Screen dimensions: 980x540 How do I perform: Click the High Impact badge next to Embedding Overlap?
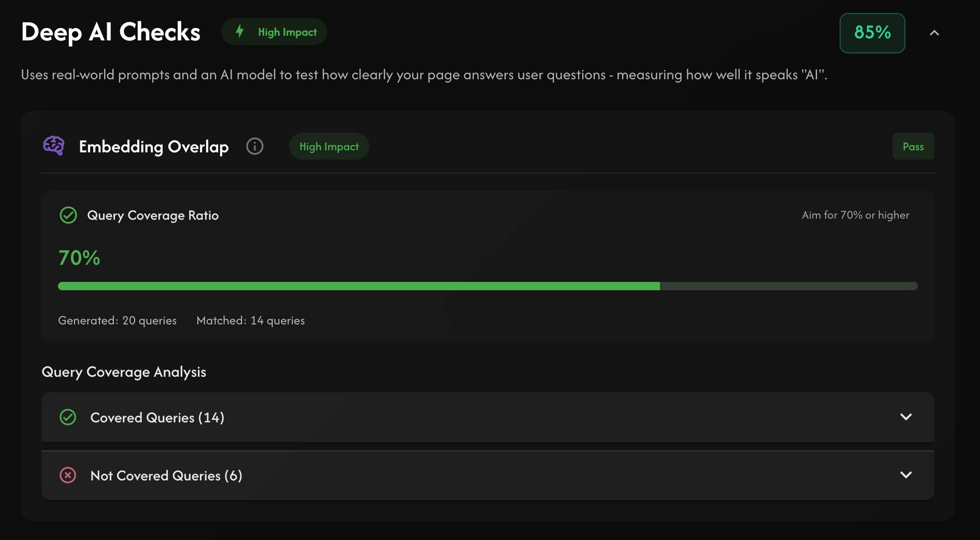coord(329,147)
